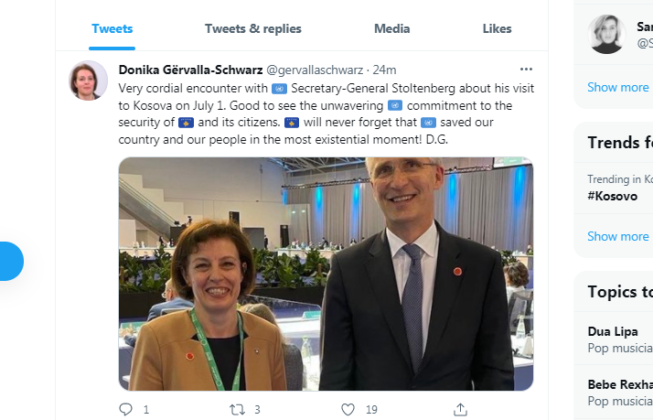Switch to the Tweets tab
Screen dimensions: 653x420
point(111,29)
